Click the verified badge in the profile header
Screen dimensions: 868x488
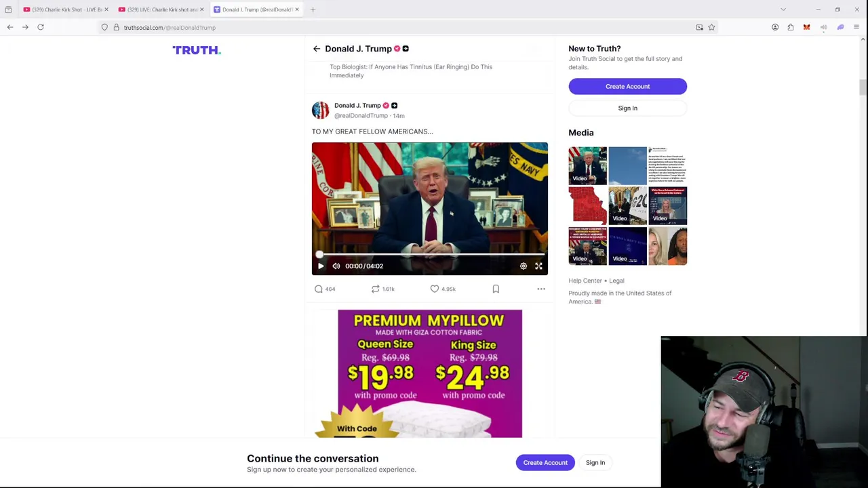[x=397, y=49]
